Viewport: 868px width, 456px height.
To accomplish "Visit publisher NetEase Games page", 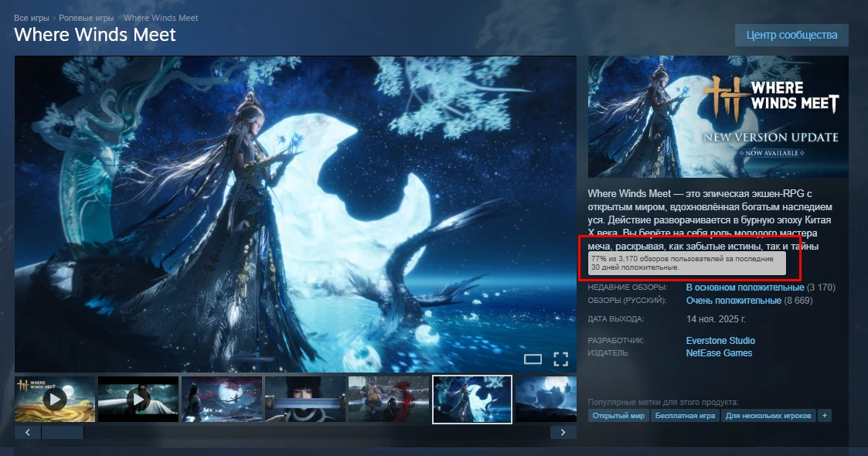I will [x=719, y=353].
